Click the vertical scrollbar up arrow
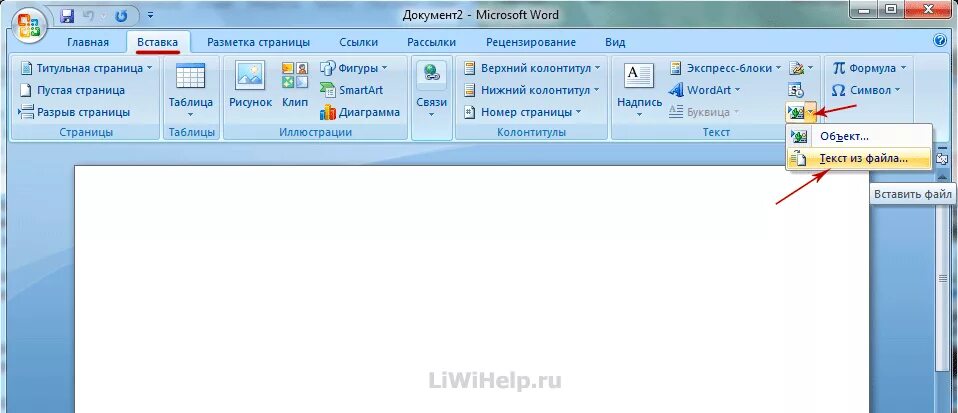This screenshot has width=958, height=413. pyautogui.click(x=942, y=177)
